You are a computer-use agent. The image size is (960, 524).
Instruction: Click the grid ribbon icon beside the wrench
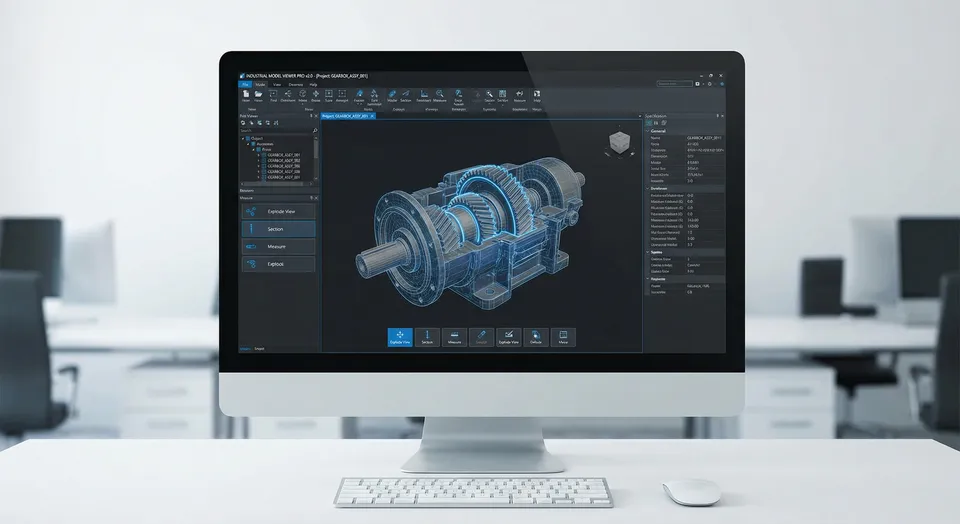pos(503,94)
